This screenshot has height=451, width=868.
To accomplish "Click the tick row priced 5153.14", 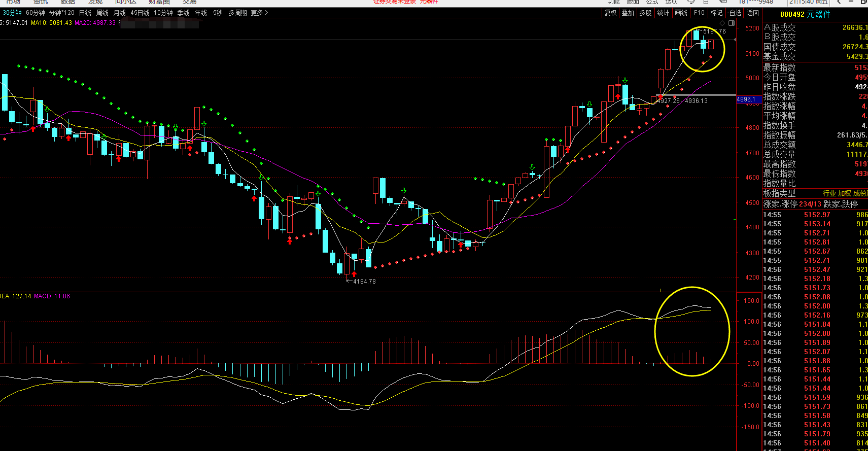I will click(x=815, y=224).
